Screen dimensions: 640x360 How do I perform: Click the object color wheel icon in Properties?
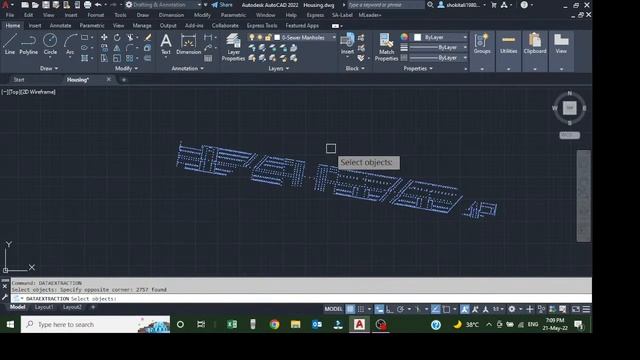coord(404,37)
